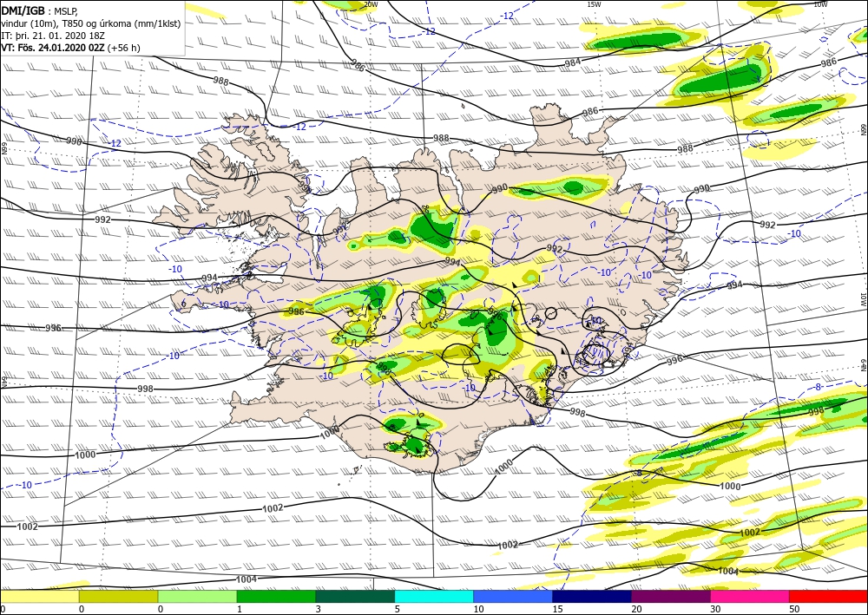Click the legend value '10' on color bar
Screen dimensions: 868x615
coord(478,609)
